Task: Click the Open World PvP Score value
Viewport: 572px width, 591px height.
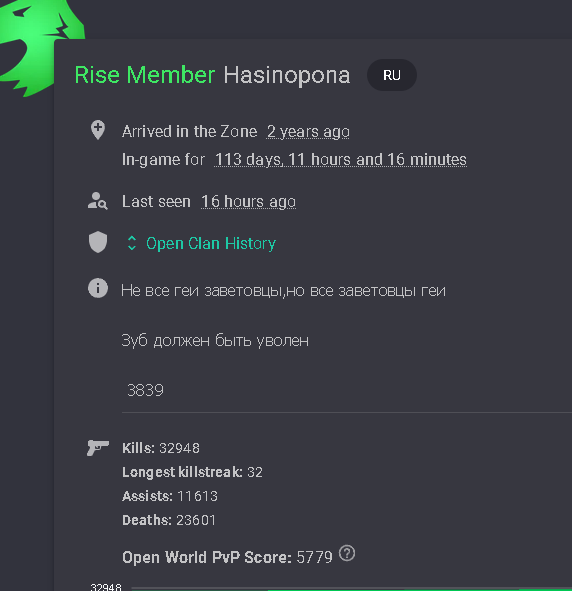Action: pyautogui.click(x=314, y=557)
